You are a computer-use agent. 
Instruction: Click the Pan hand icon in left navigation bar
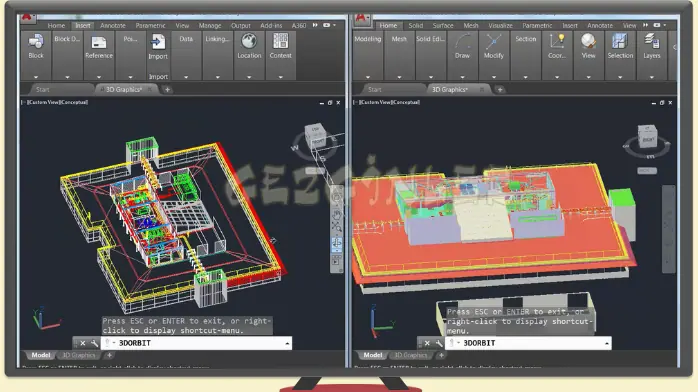[337, 214]
